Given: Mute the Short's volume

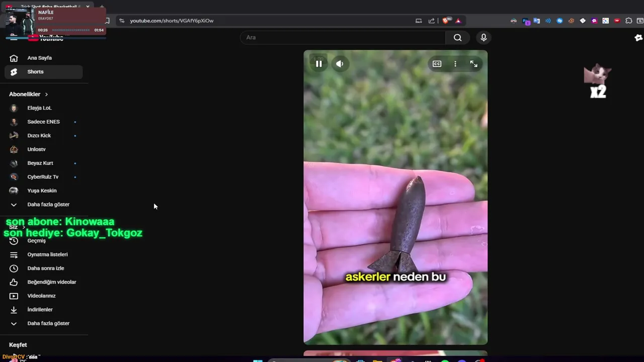Looking at the screenshot, I should click(x=340, y=64).
